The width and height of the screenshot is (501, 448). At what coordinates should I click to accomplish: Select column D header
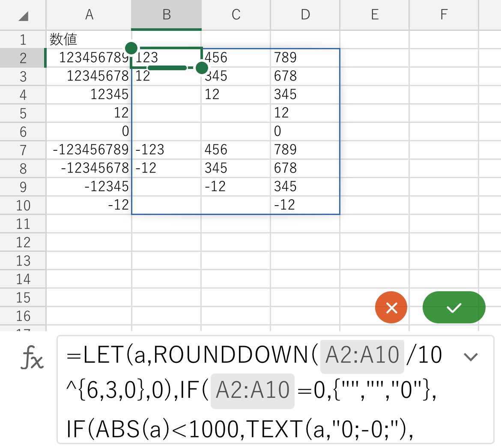(305, 15)
